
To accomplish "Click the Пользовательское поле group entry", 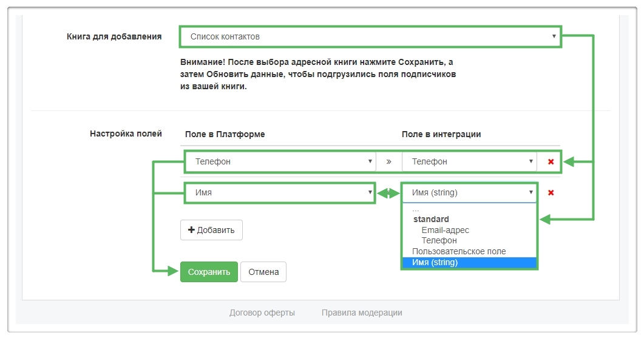I will click(458, 251).
